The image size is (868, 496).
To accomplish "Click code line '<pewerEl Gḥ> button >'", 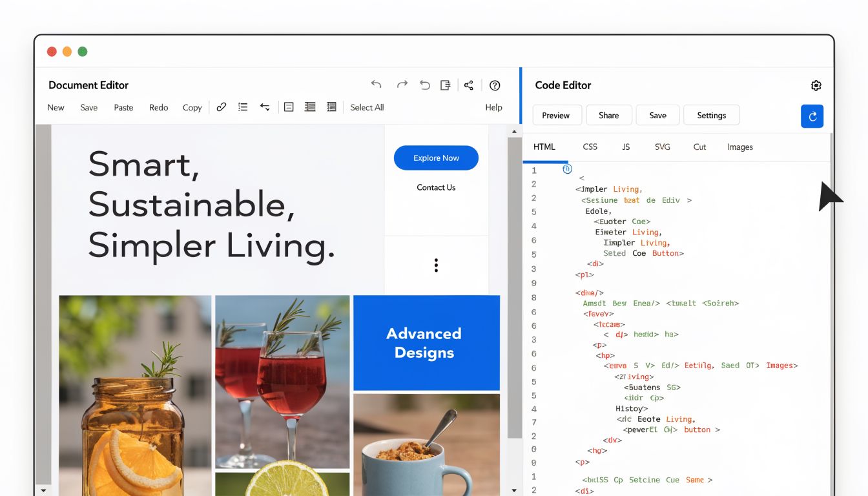I will [672, 429].
